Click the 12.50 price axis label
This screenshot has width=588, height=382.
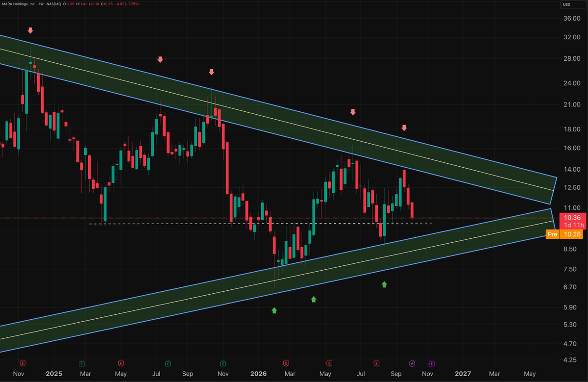pyautogui.click(x=572, y=188)
